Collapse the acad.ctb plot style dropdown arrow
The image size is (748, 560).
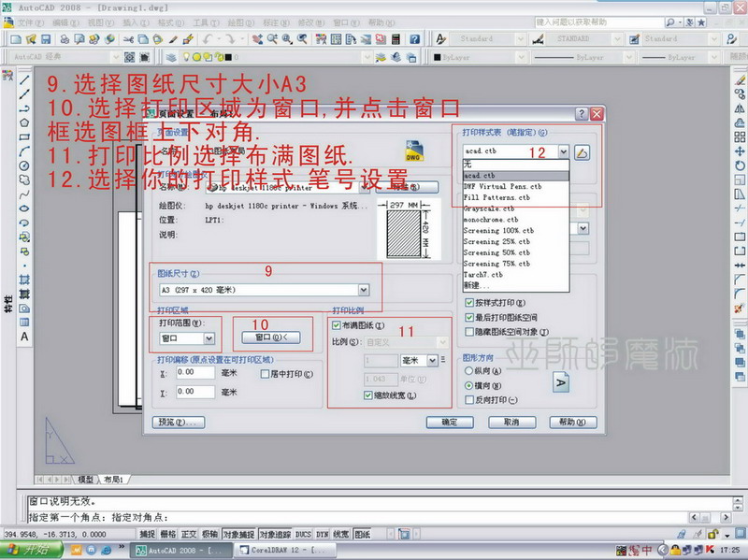(564, 151)
